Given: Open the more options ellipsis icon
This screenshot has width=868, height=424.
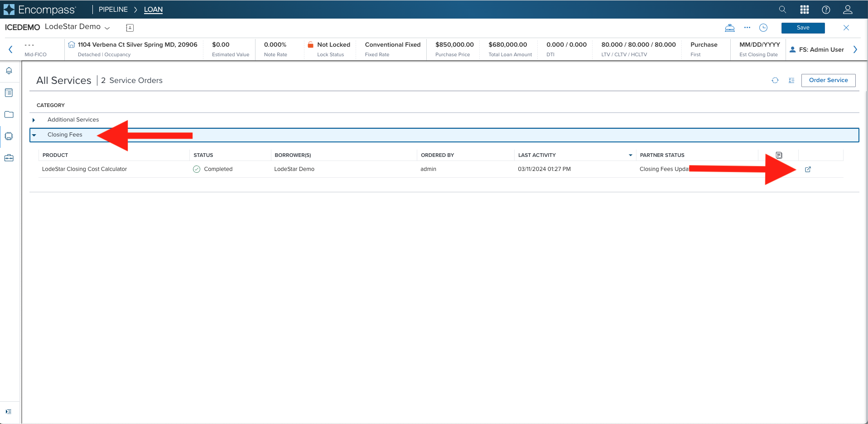Looking at the screenshot, I should (747, 28).
